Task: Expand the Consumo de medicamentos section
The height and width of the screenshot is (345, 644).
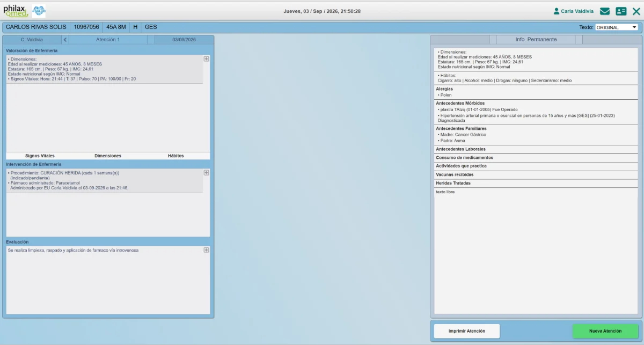Action: click(x=536, y=158)
